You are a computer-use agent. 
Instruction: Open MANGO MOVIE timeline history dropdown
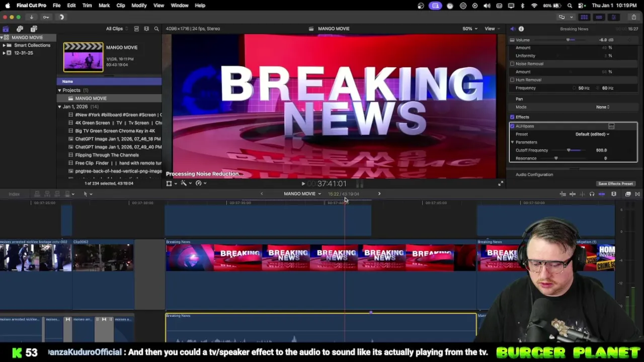(x=302, y=194)
